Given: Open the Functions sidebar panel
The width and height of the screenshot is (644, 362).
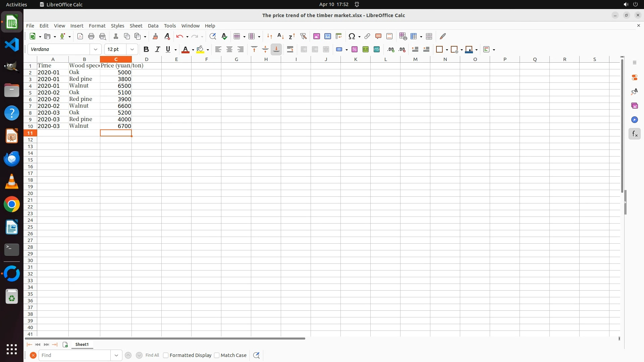Looking at the screenshot, I should [634, 134].
